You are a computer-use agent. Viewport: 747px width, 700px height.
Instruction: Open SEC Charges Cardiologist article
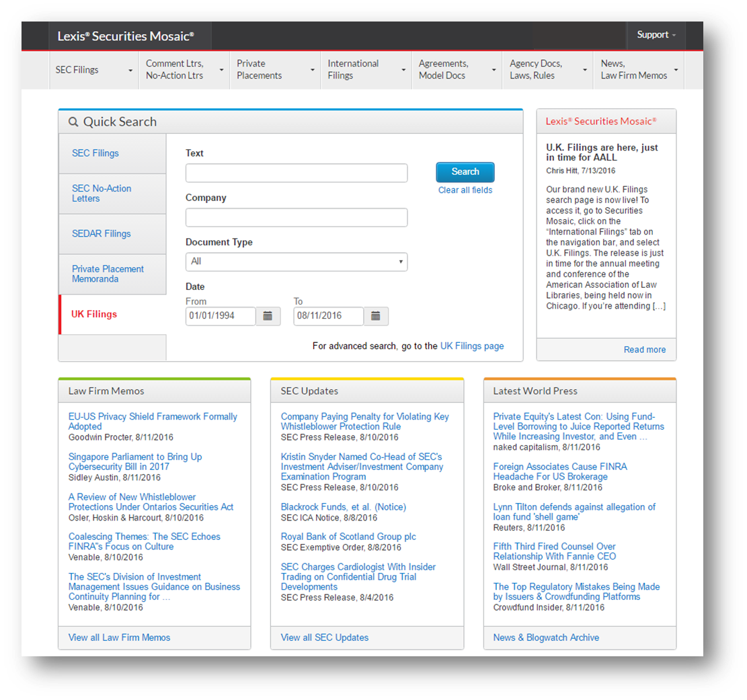pos(358,577)
